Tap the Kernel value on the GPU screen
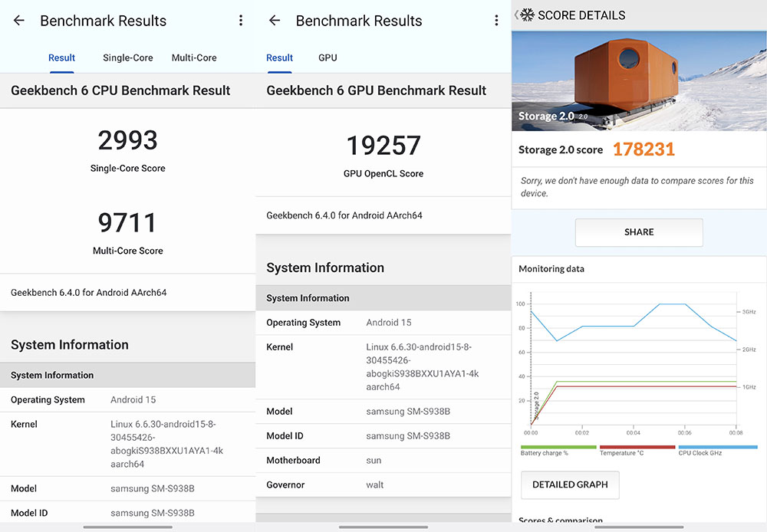This screenshot has width=767, height=532. [x=423, y=366]
